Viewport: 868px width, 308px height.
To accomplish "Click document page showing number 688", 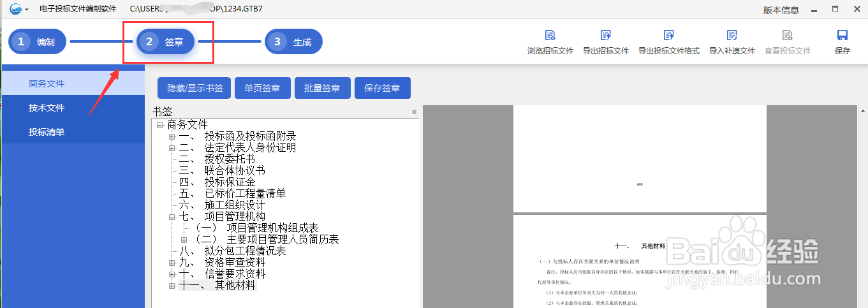I will [x=640, y=159].
